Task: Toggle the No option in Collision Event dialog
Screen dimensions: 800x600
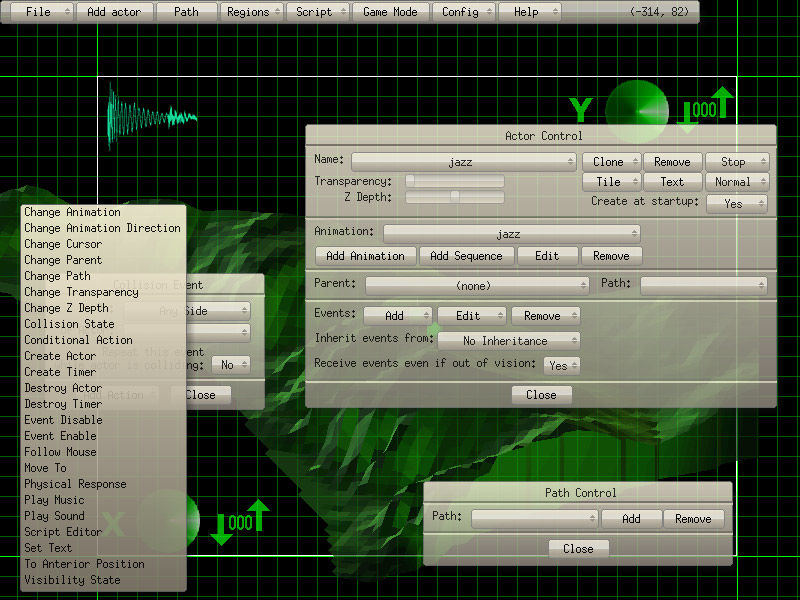Action: click(230, 365)
